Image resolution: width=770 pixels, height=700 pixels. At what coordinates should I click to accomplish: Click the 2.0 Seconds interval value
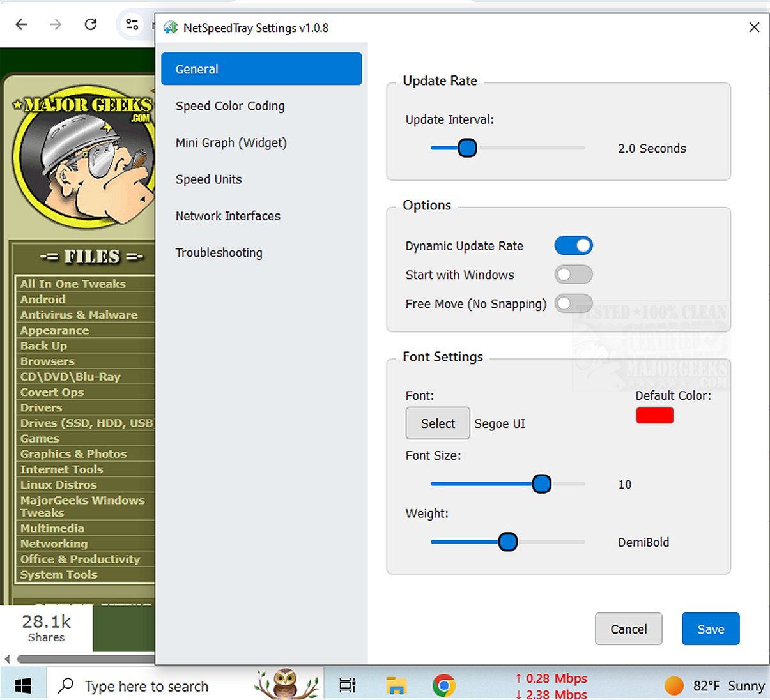652,148
